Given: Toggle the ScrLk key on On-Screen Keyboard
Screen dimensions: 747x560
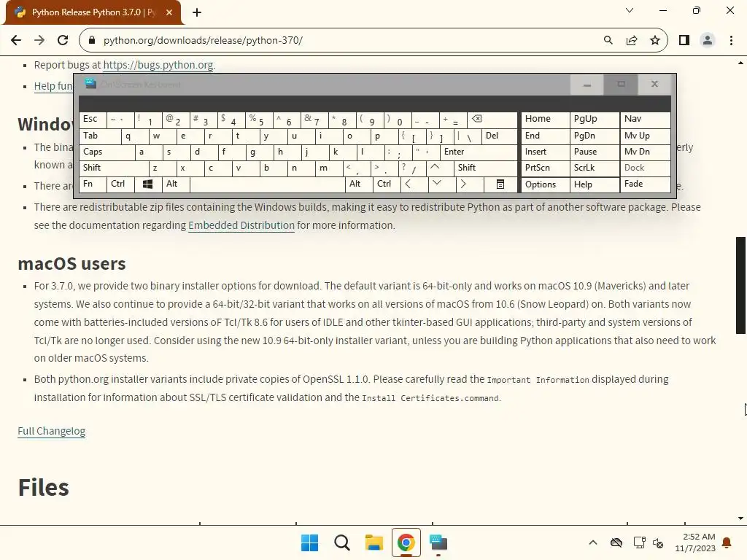Looking at the screenshot, I should pyautogui.click(x=595, y=168).
